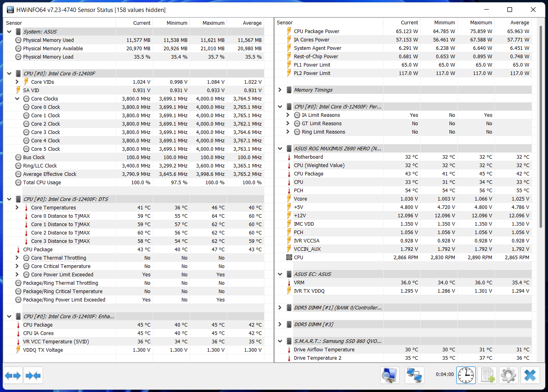Click thermometer icon beside VRM row

pos(289,283)
